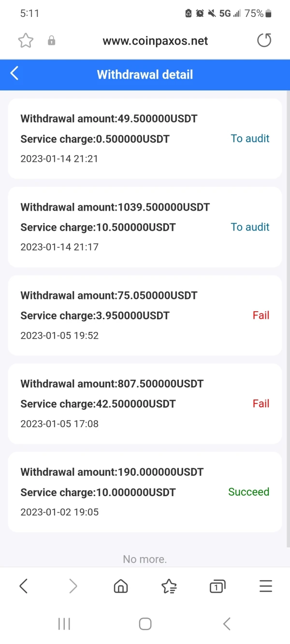The image size is (290, 644).
Task: Open the browser hamburger menu
Action: 265,587
